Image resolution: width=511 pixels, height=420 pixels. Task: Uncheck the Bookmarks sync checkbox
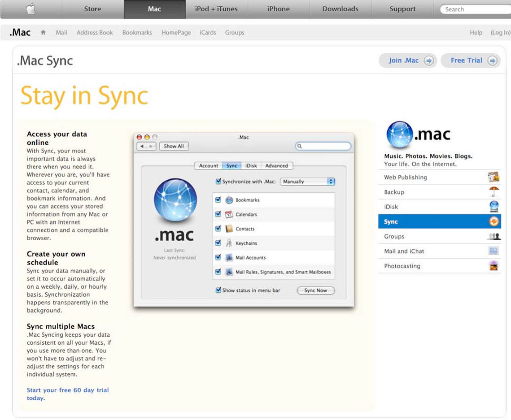(218, 199)
